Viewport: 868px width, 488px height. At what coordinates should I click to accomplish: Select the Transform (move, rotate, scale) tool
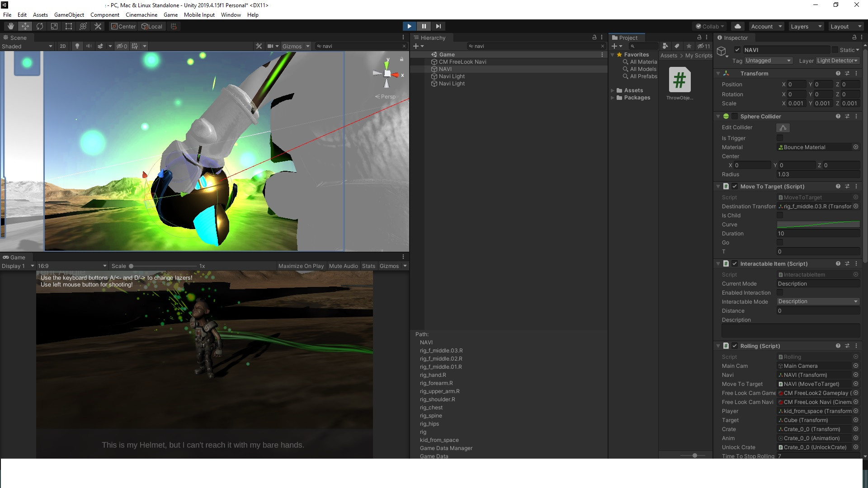pyautogui.click(x=83, y=26)
